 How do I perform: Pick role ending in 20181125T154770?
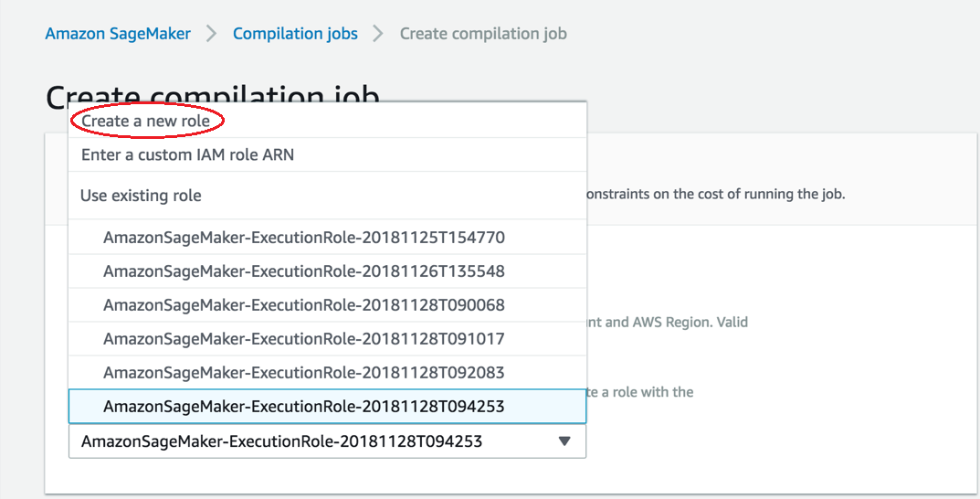303,238
